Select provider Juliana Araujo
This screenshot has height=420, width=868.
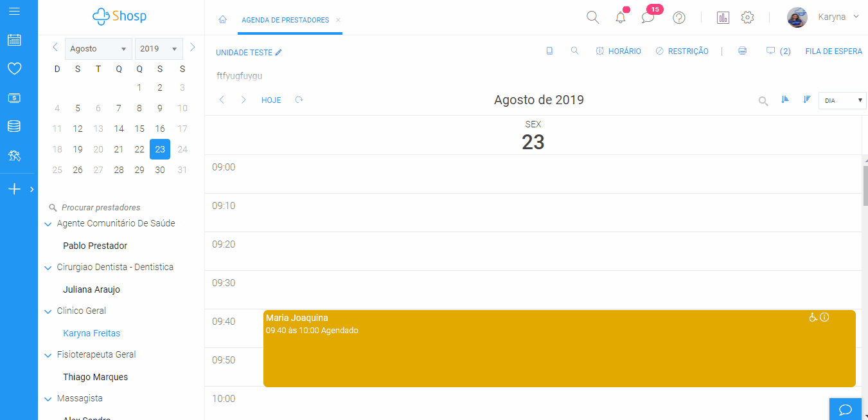tap(91, 289)
